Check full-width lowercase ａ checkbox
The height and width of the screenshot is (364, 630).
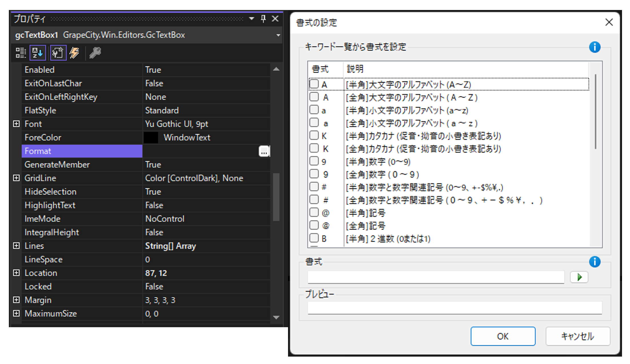314,122
